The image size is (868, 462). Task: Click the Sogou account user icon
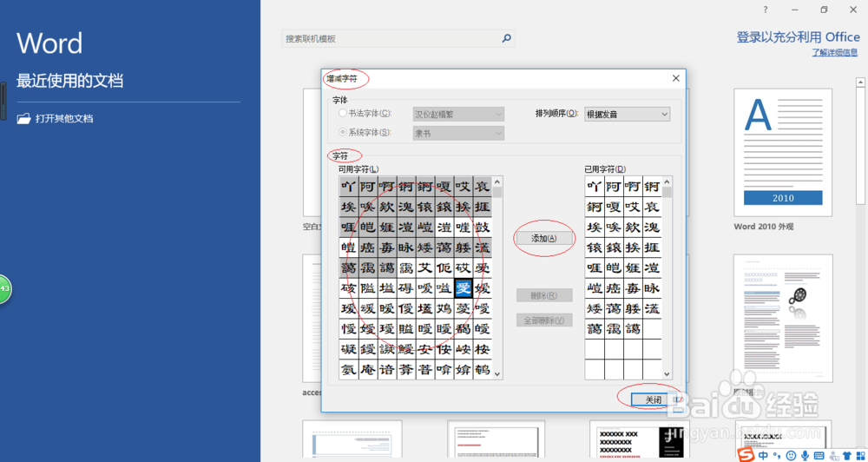coord(833,455)
